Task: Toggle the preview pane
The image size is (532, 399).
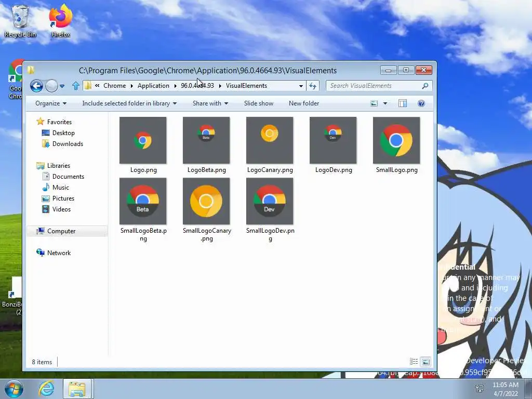Action: coord(403,103)
